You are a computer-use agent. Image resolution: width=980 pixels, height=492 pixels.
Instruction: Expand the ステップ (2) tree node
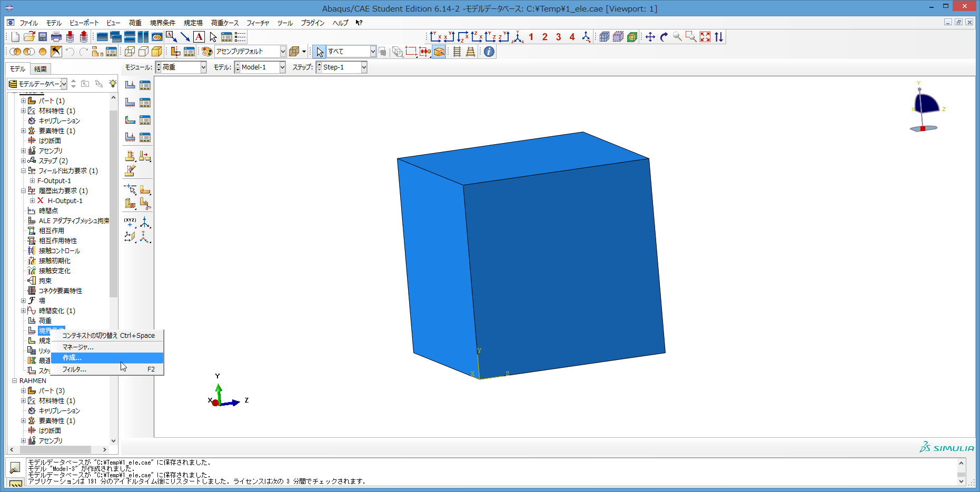click(23, 161)
